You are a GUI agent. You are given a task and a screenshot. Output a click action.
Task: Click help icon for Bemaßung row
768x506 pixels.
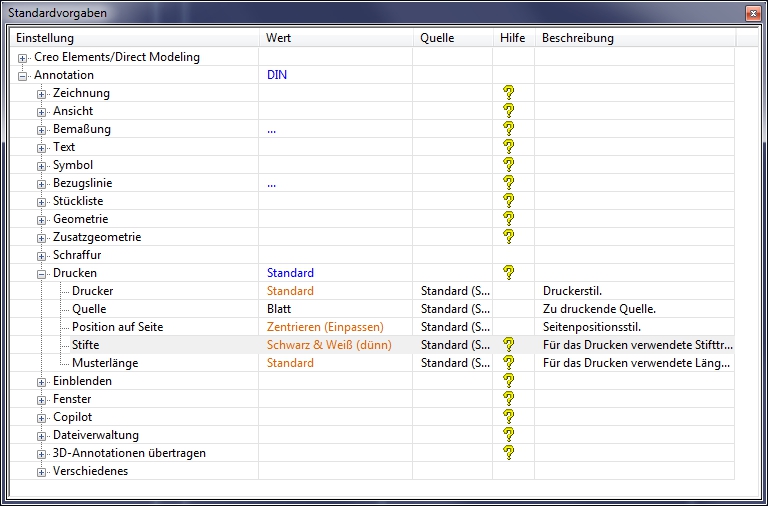point(508,129)
